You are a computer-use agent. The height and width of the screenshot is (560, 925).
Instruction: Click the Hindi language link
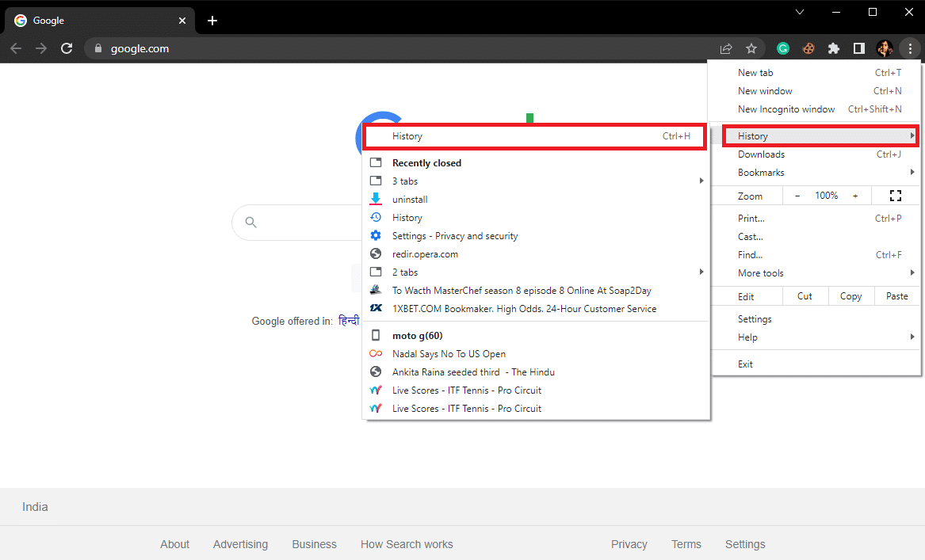pos(349,321)
